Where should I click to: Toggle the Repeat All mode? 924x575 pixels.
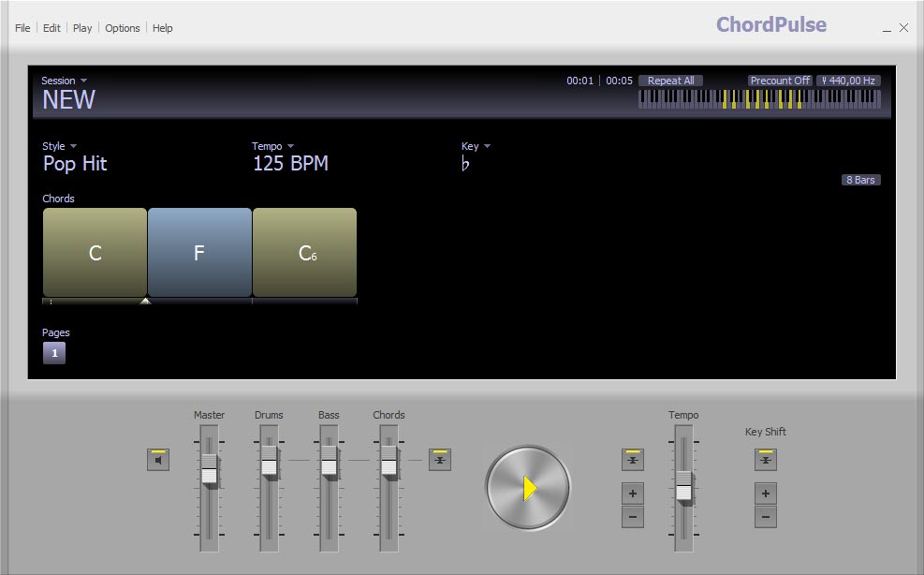670,81
